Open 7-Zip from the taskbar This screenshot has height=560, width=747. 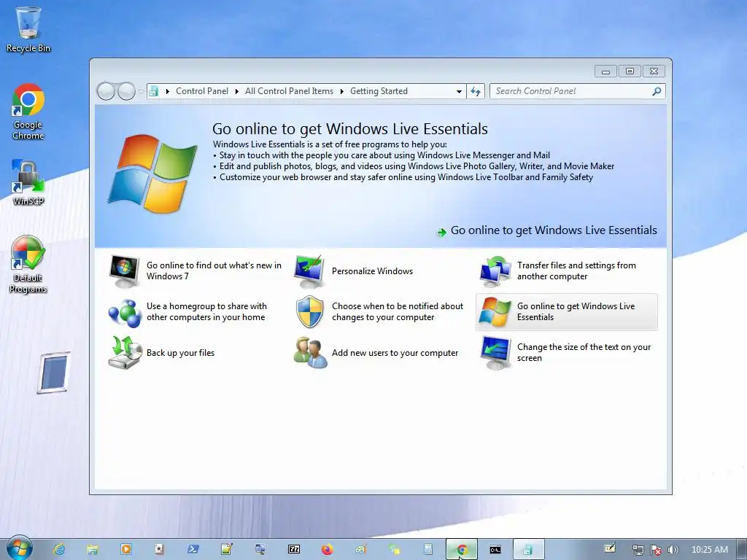click(x=294, y=550)
